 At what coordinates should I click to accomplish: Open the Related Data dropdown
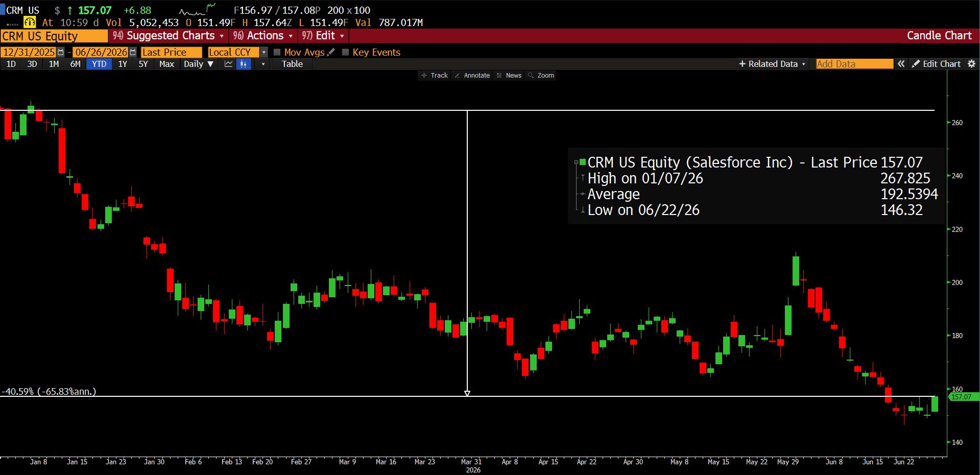[x=772, y=64]
